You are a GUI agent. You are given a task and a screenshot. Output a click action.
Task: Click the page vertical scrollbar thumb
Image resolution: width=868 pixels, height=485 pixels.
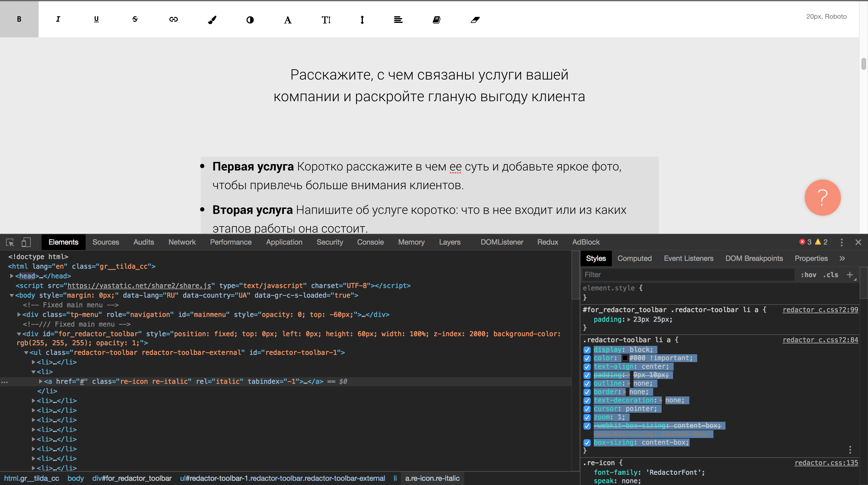[x=863, y=64]
